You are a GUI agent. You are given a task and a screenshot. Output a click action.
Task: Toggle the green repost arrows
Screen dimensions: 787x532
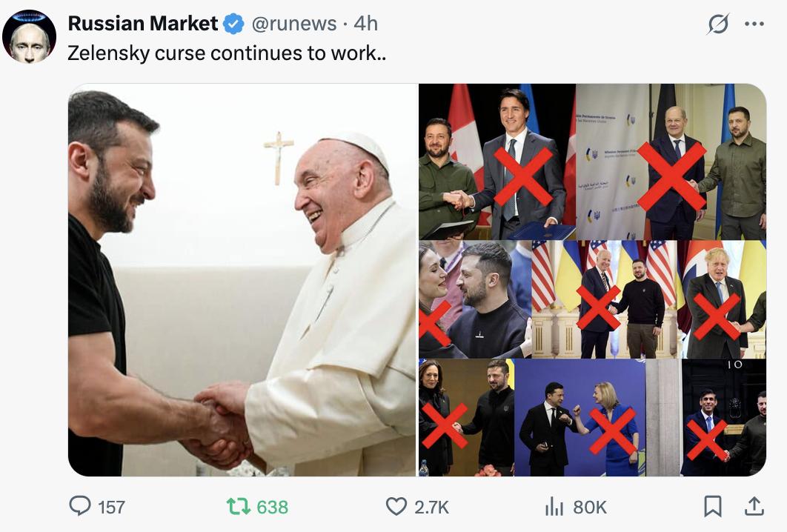click(238, 506)
